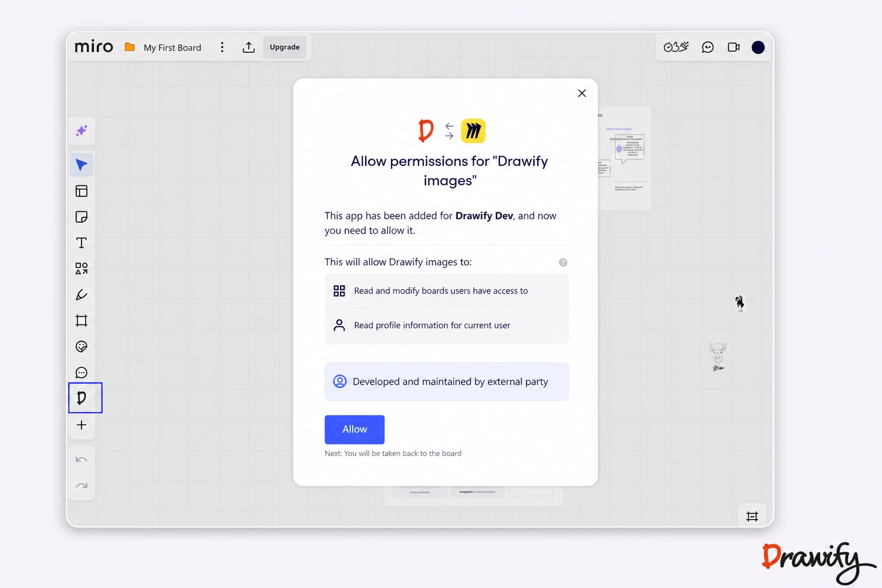Image resolution: width=882 pixels, height=588 pixels.
Task: Click 'Read profile information for current user'
Action: pos(432,326)
